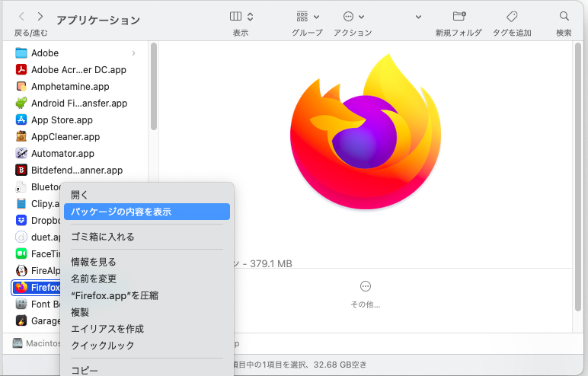This screenshot has width=588, height=376.
Task: Select the Automator.app file name
Action: click(62, 154)
